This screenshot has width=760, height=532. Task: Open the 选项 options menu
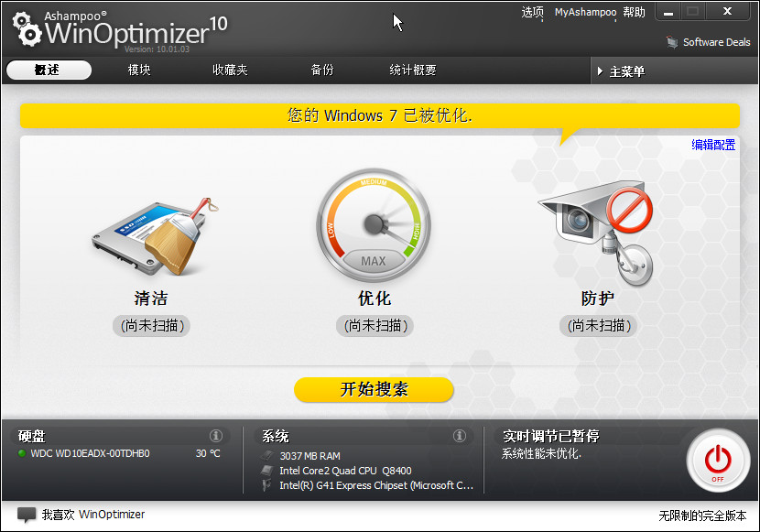(532, 12)
